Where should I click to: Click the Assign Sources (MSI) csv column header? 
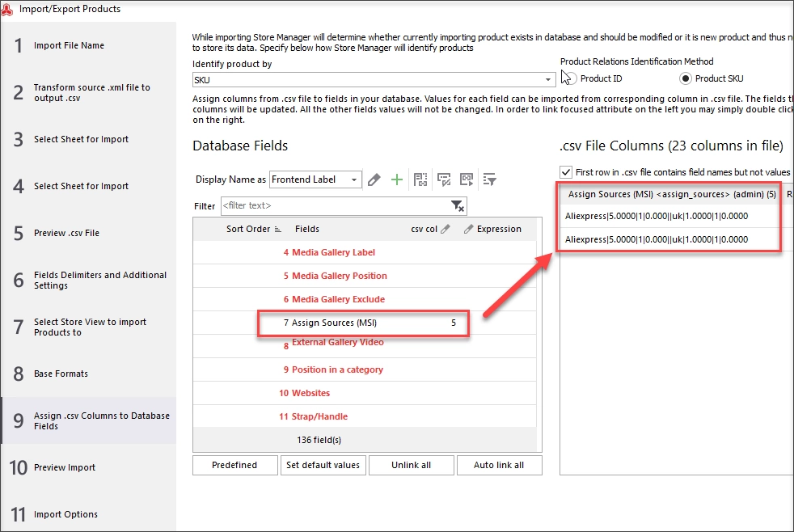pos(671,194)
